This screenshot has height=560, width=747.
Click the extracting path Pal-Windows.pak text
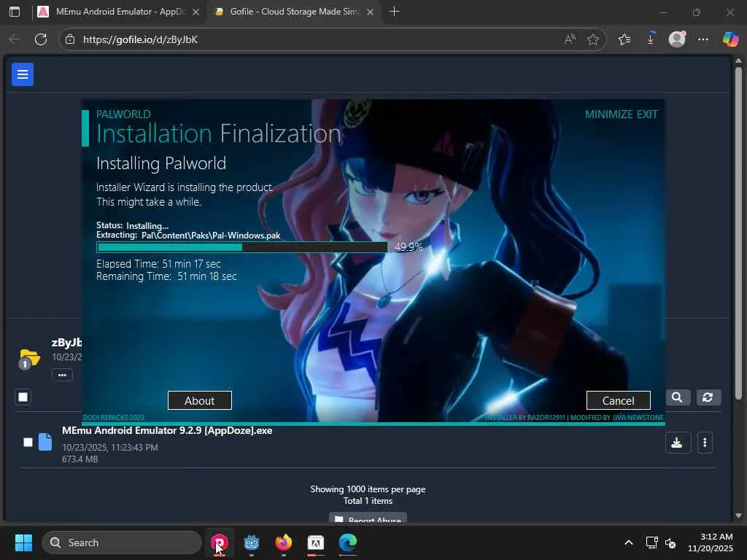(211, 236)
